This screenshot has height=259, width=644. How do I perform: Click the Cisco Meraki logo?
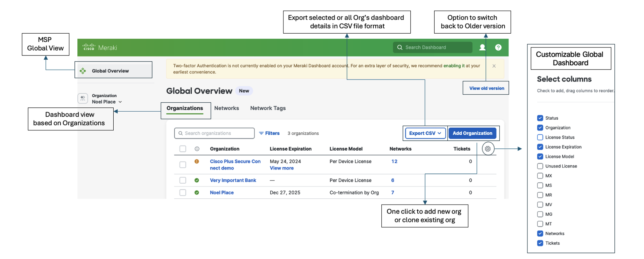pos(100,47)
